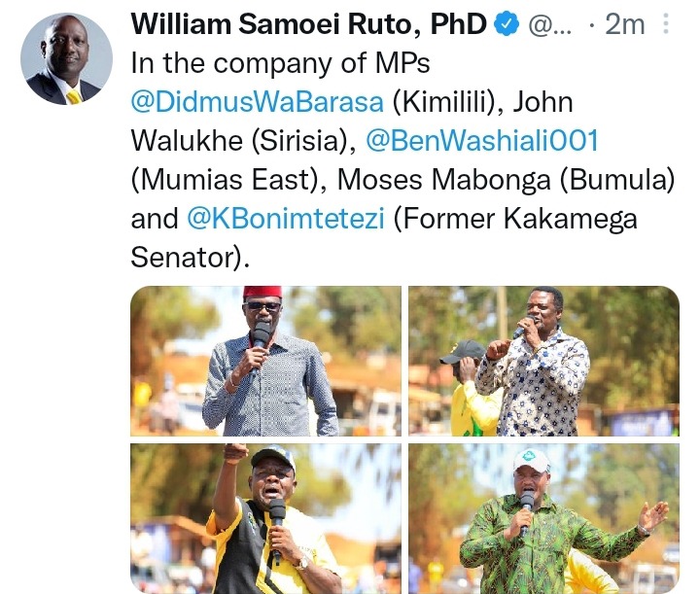This screenshot has width=700, height=594.
Task: Open William Ruto's profile picture
Action: pos(66,59)
